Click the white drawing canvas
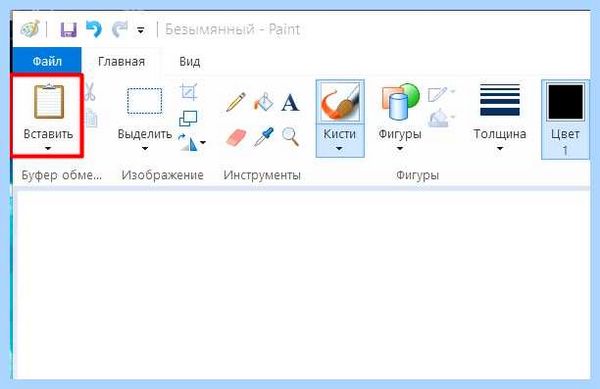The width and height of the screenshot is (600, 389). click(x=303, y=284)
